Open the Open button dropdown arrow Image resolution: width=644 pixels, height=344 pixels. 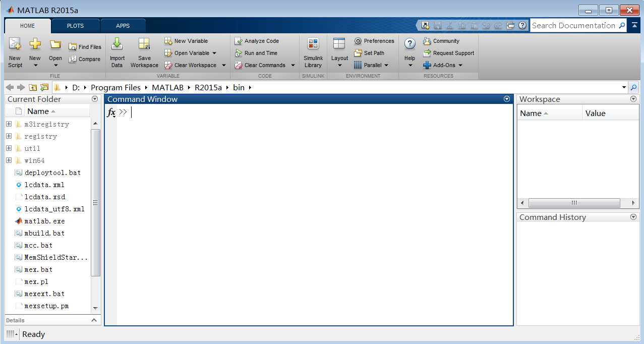[55, 65]
